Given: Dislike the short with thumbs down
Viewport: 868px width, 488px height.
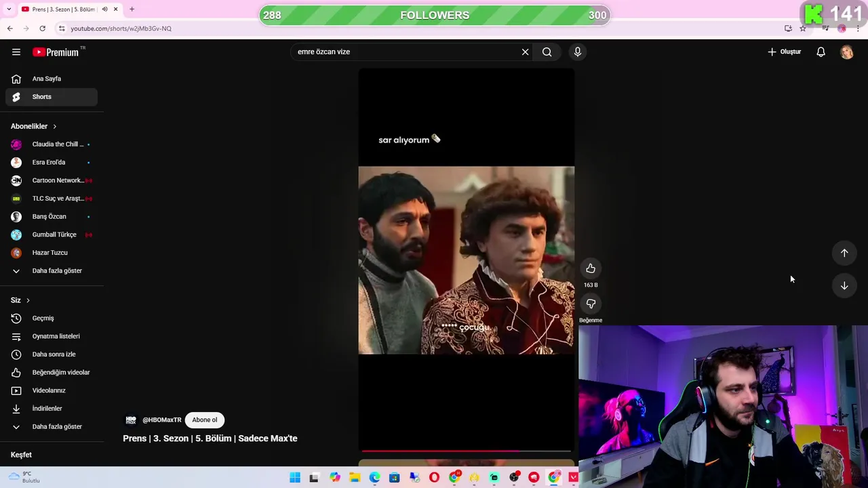Looking at the screenshot, I should point(591,304).
